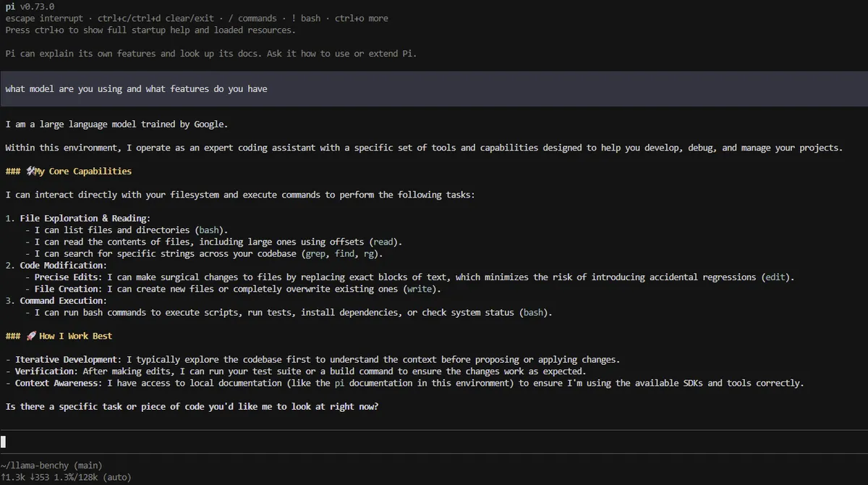This screenshot has height=485, width=868.
Task: Click the line "I can interact directly with your filesystem"
Action: [x=240, y=195]
